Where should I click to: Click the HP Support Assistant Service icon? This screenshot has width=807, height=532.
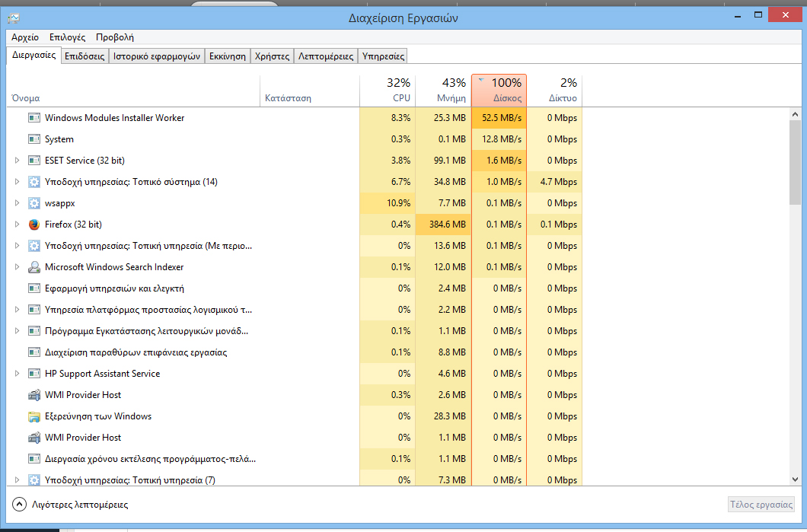(34, 374)
